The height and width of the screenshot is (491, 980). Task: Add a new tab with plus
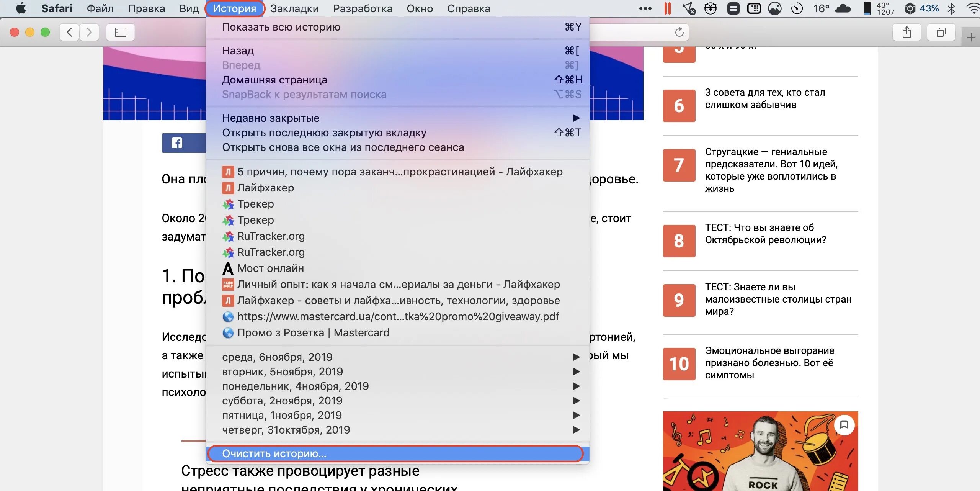970,37
